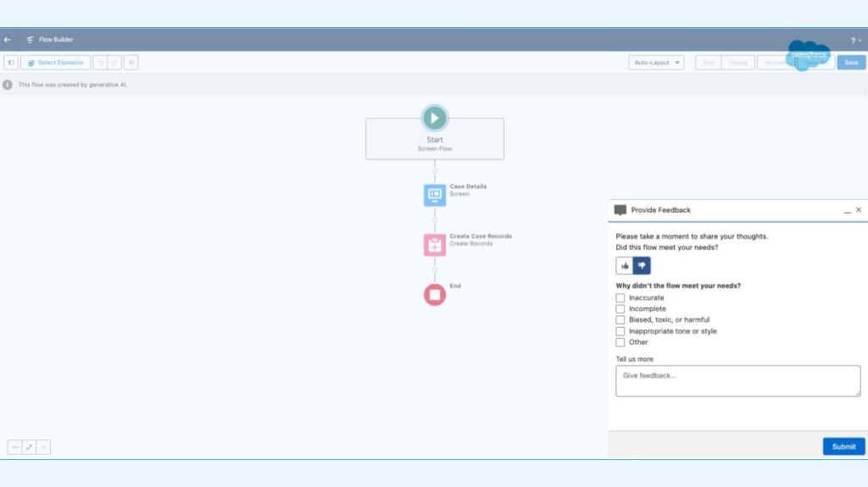Check the Incomplete checkbox
The height and width of the screenshot is (487, 868).
(620, 309)
